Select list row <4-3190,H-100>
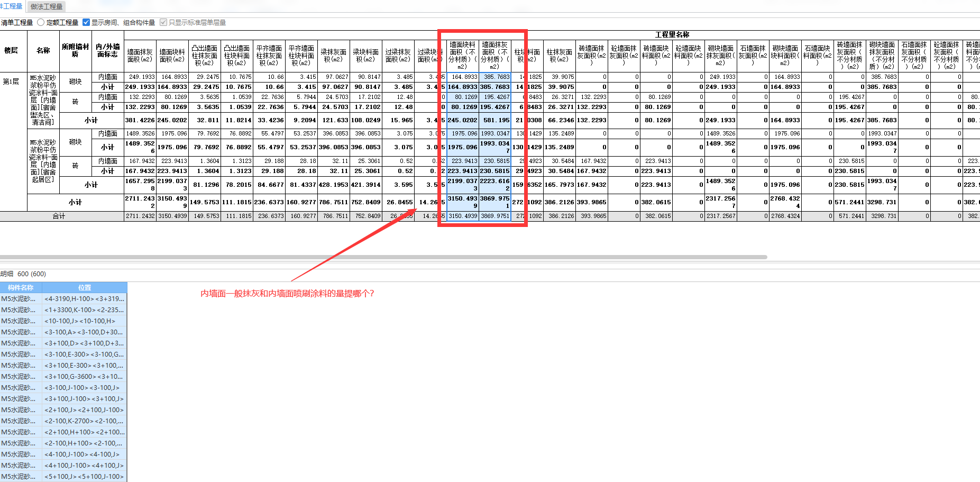This screenshot has height=482, width=980. 63,299
